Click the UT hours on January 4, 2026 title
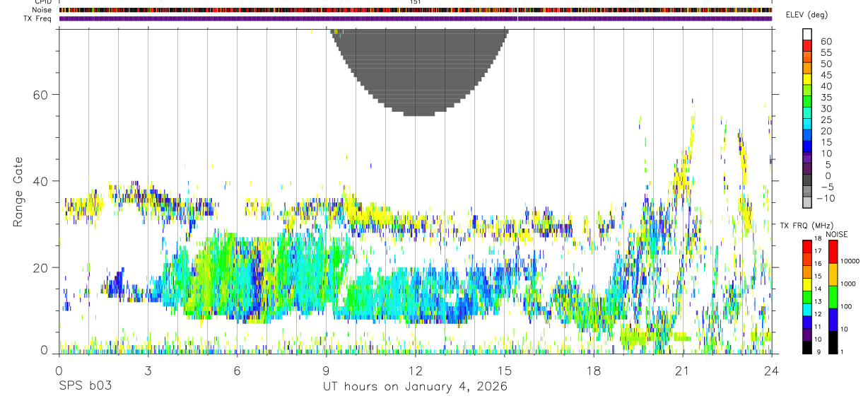The image size is (868, 401). click(415, 387)
